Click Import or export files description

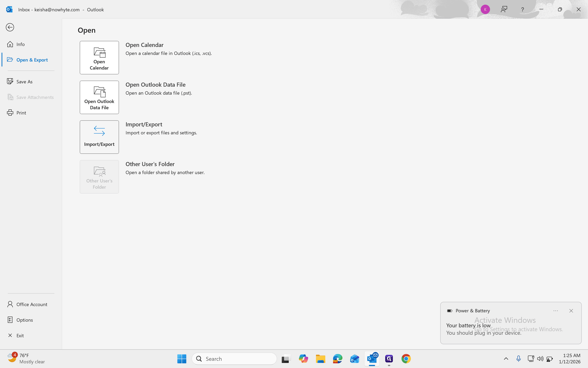[161, 133]
